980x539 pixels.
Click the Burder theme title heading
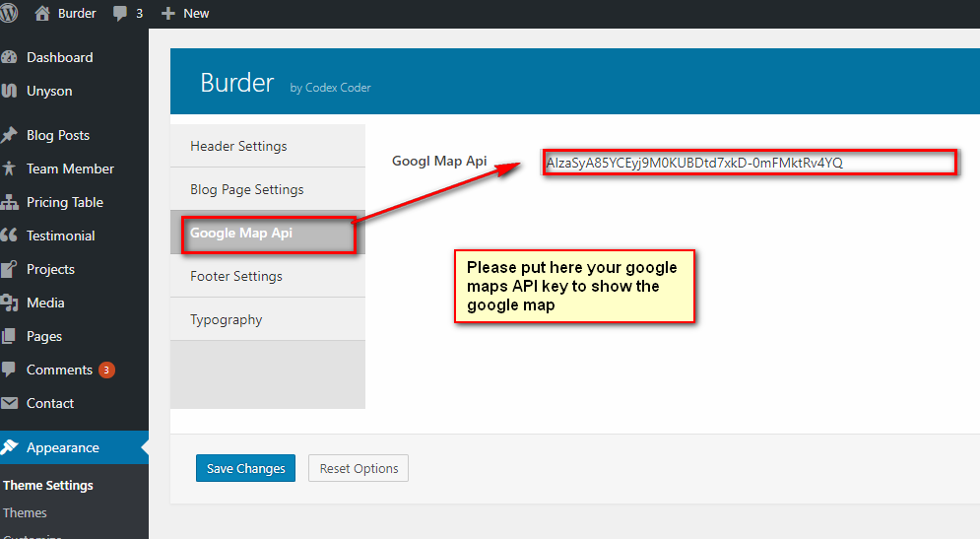pos(237,83)
